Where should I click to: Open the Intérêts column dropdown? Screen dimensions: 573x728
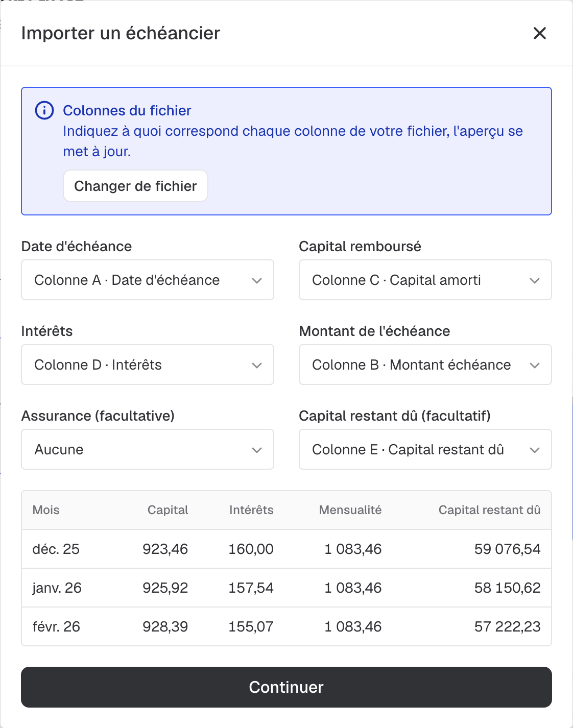[148, 365]
